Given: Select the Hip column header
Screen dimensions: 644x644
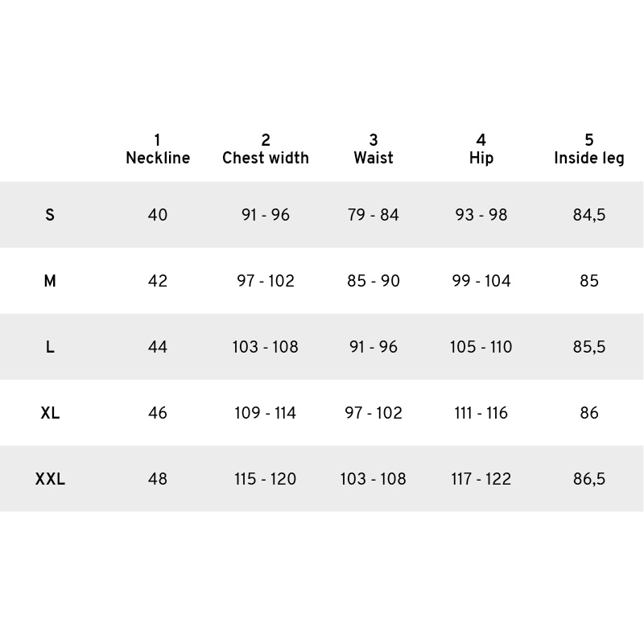Looking at the screenshot, I should (481, 149).
